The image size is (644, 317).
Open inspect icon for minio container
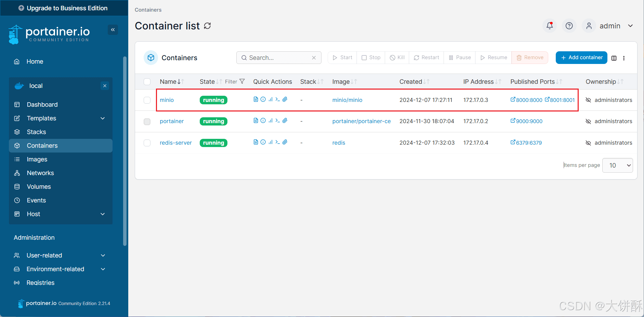tap(263, 100)
